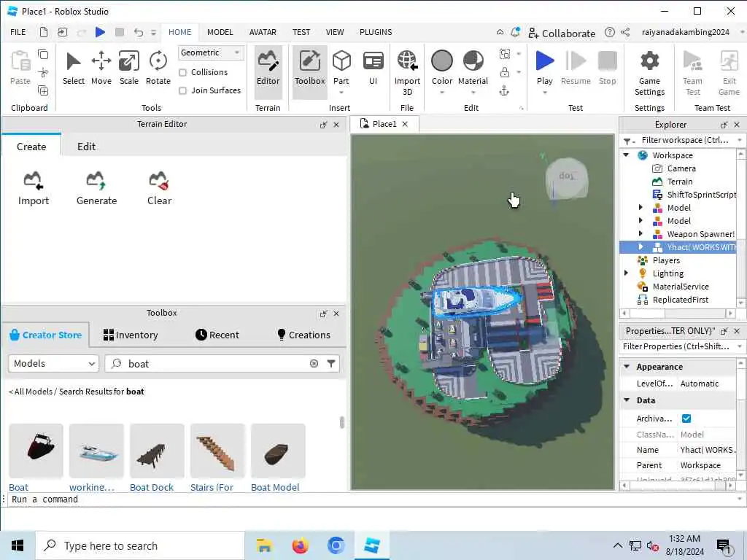Collapse the Appearance properties section
Screen dimensions: 747x560
click(x=627, y=366)
